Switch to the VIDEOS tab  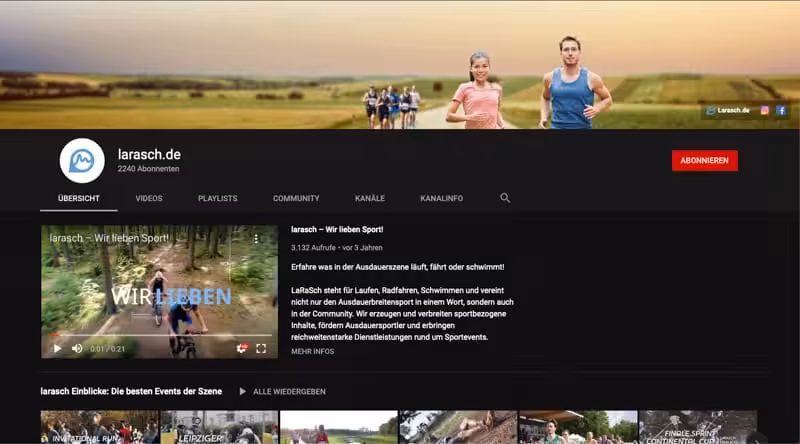(149, 199)
